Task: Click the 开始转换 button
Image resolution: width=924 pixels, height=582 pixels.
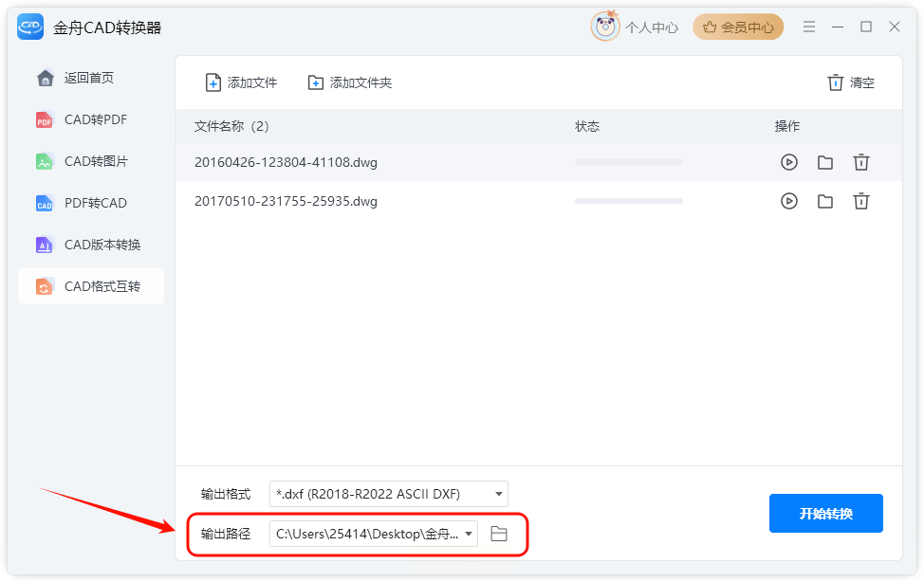Action: pos(825,513)
